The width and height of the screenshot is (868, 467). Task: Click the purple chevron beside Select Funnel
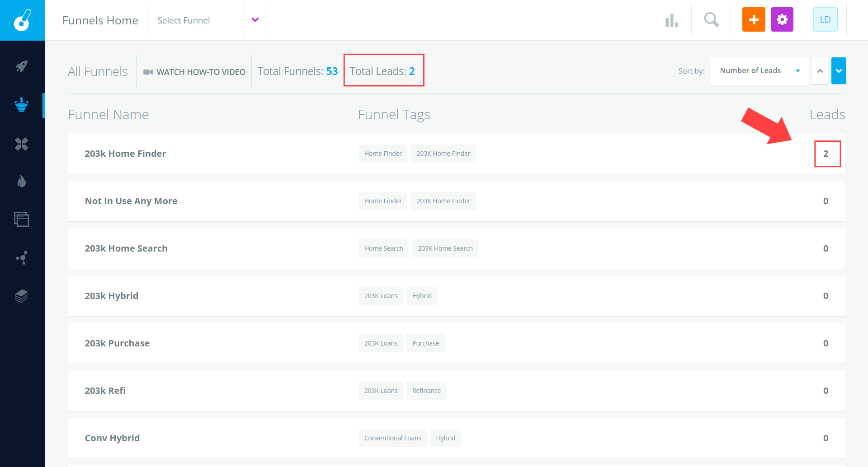pos(255,20)
